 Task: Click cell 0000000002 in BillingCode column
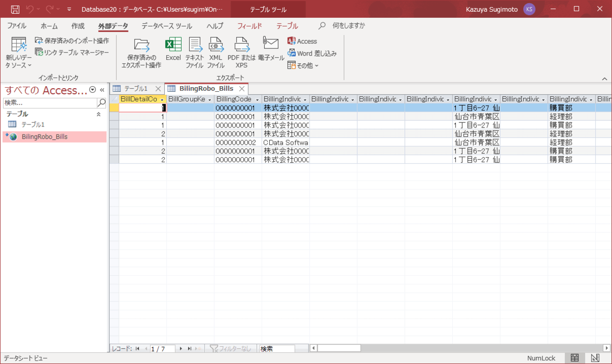tap(238, 142)
